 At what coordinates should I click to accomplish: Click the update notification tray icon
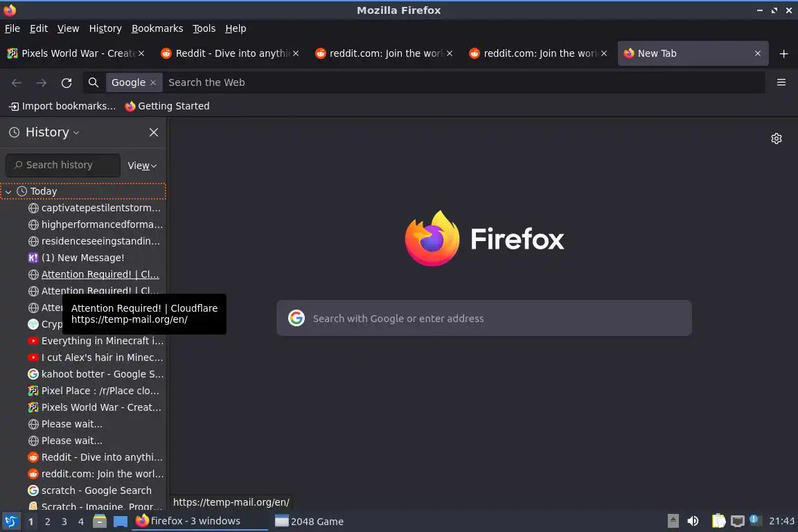click(755, 520)
